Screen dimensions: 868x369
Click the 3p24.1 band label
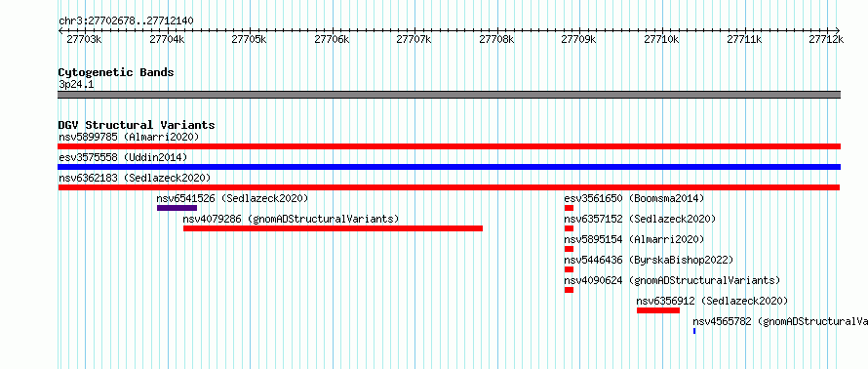coord(76,84)
